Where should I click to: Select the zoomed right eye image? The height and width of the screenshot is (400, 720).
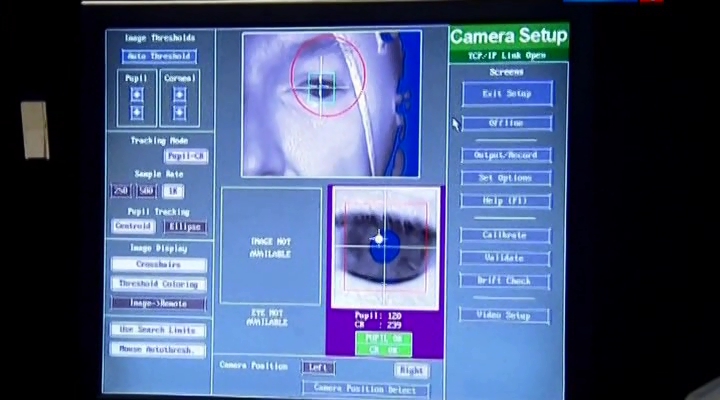385,248
